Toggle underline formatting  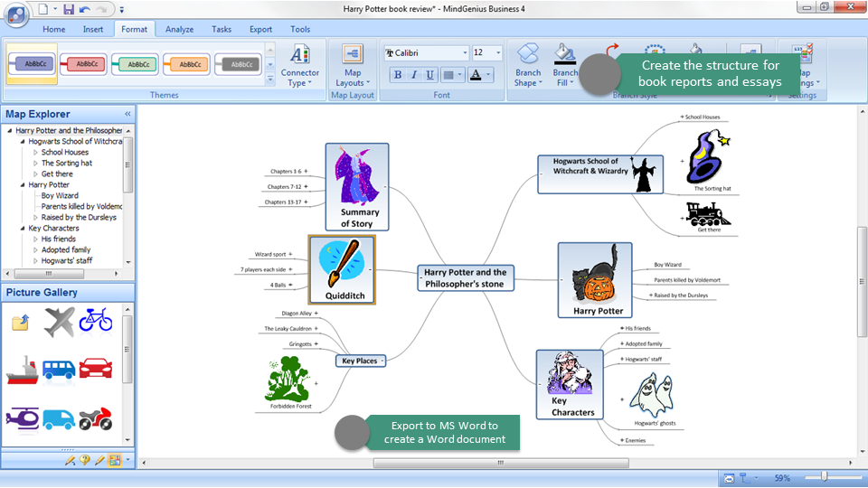[429, 75]
